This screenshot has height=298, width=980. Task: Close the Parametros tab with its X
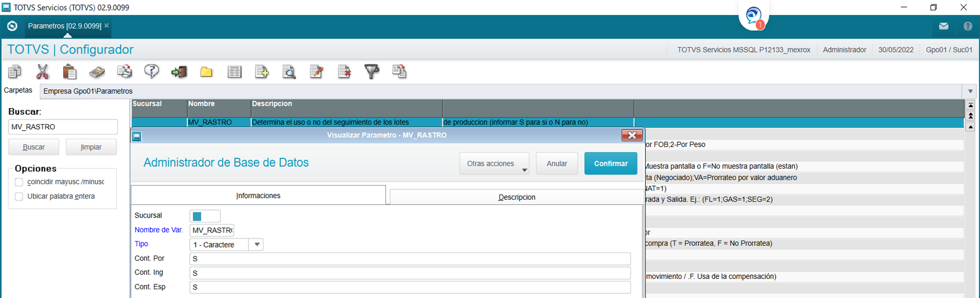[107, 25]
